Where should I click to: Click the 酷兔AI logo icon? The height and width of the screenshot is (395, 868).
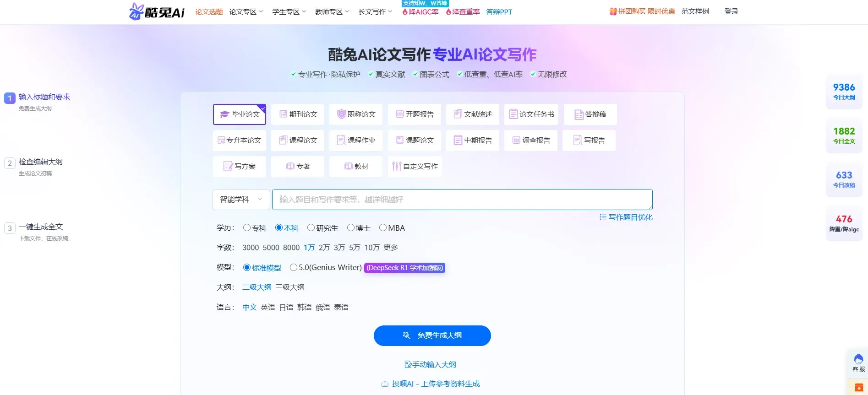tap(136, 11)
